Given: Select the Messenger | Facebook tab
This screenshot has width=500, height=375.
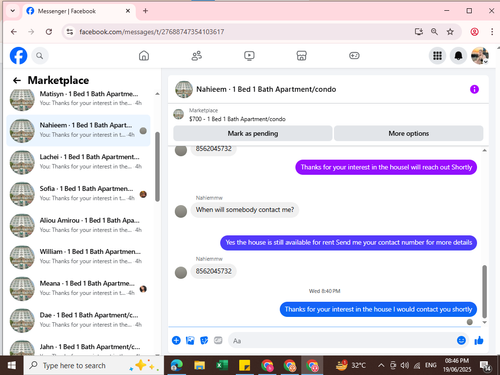Looking at the screenshot, I should coord(79,11).
